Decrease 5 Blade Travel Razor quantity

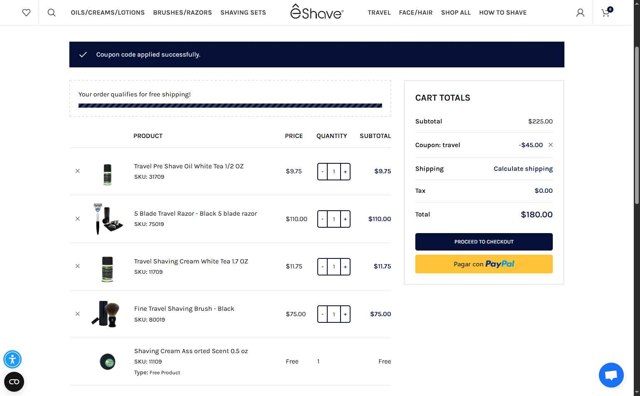coord(322,219)
